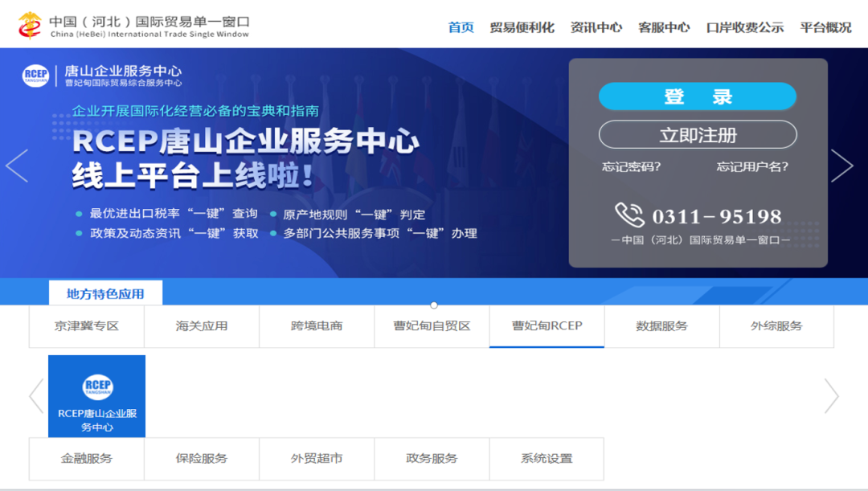
Task: Open the 资讯中心 navigation menu
Action: [x=596, y=27]
